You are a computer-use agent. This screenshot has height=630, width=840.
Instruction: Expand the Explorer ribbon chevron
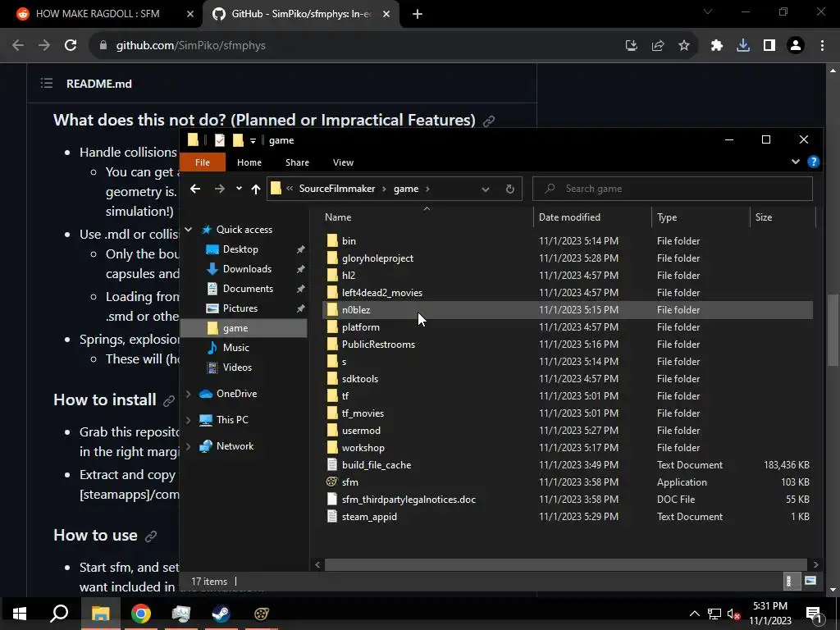[x=796, y=162]
